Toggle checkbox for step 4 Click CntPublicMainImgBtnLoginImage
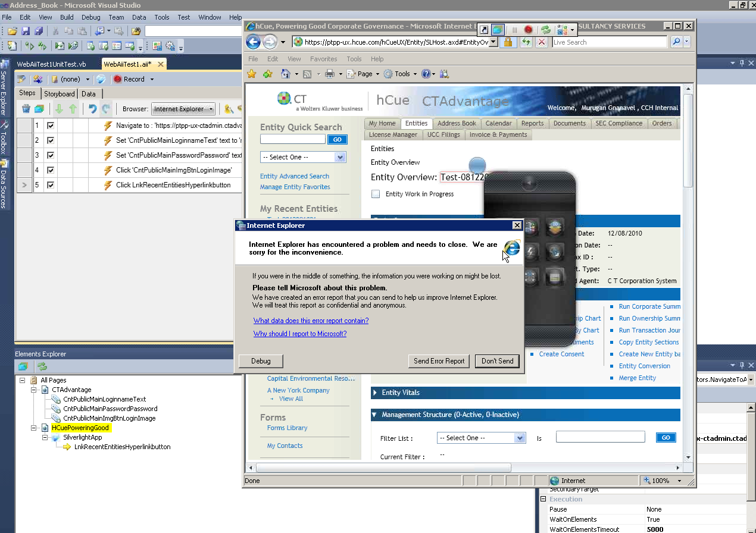Screen dimensions: 756x533 (51, 170)
